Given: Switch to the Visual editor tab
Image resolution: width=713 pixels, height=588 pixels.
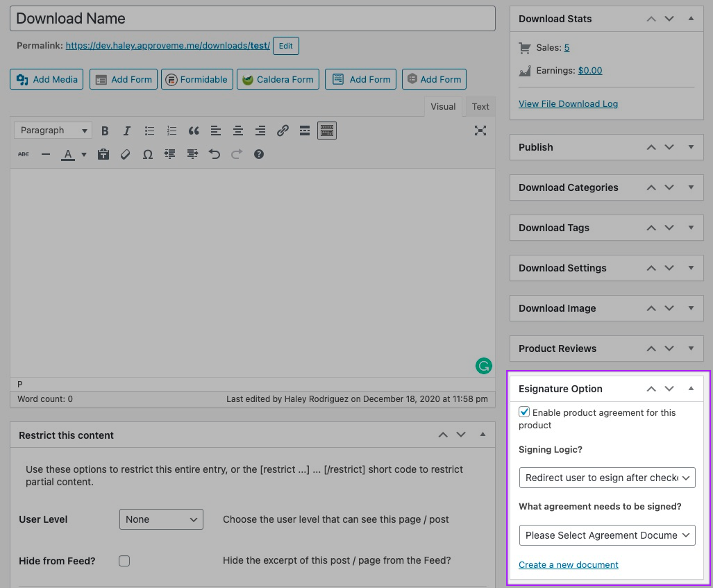Looking at the screenshot, I should point(444,106).
